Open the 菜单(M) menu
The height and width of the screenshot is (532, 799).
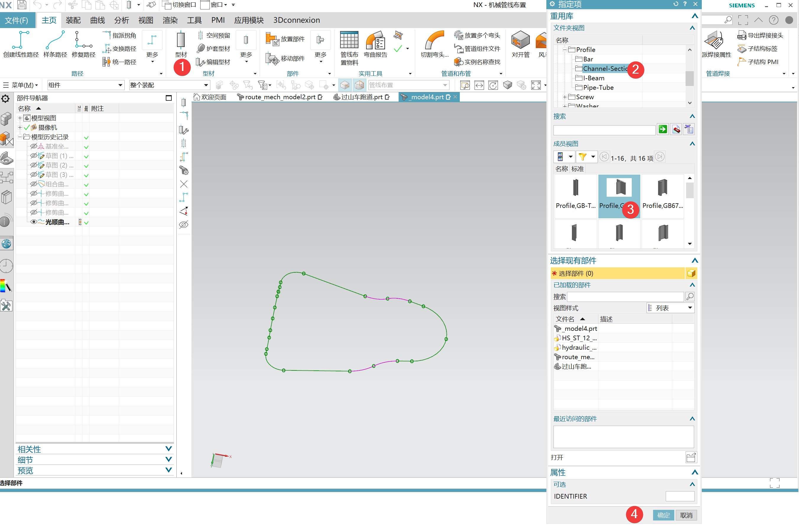pos(20,85)
